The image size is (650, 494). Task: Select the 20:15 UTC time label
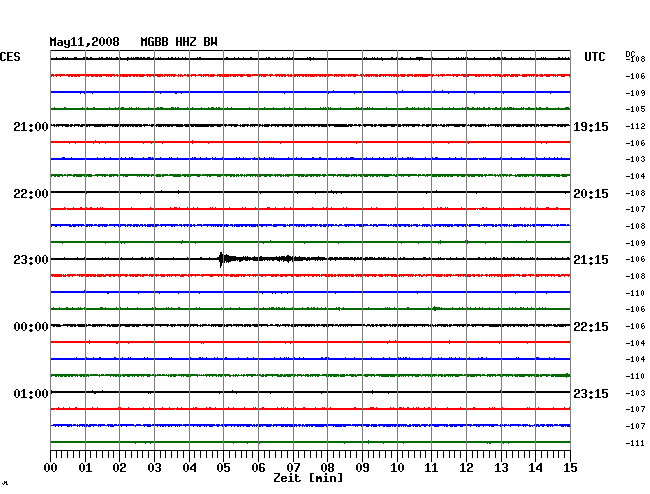click(591, 194)
